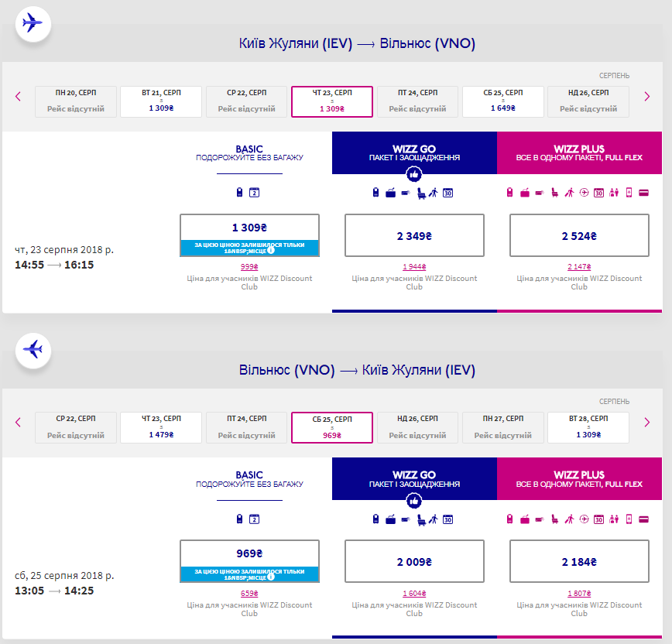Click the return WIZZ PLUS package header
The width and height of the screenshot is (672, 644).
(579, 479)
